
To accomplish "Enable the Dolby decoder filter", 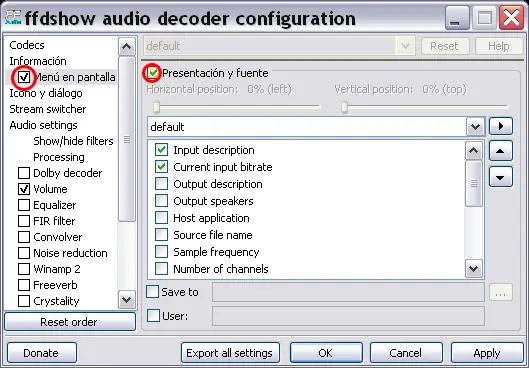I will tap(24, 173).
